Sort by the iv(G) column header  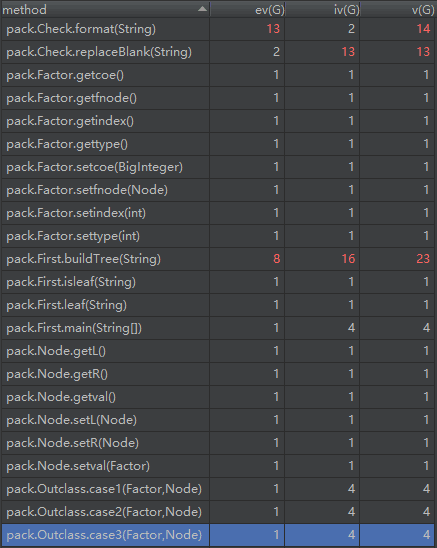click(322, 9)
